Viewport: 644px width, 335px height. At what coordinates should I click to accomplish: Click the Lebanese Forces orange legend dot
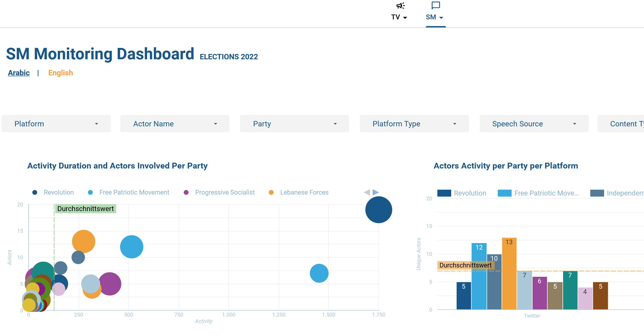point(271,192)
